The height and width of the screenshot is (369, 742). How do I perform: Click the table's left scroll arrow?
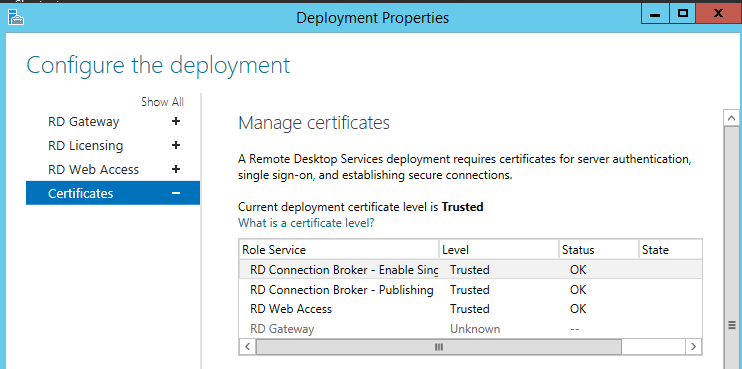(247, 346)
